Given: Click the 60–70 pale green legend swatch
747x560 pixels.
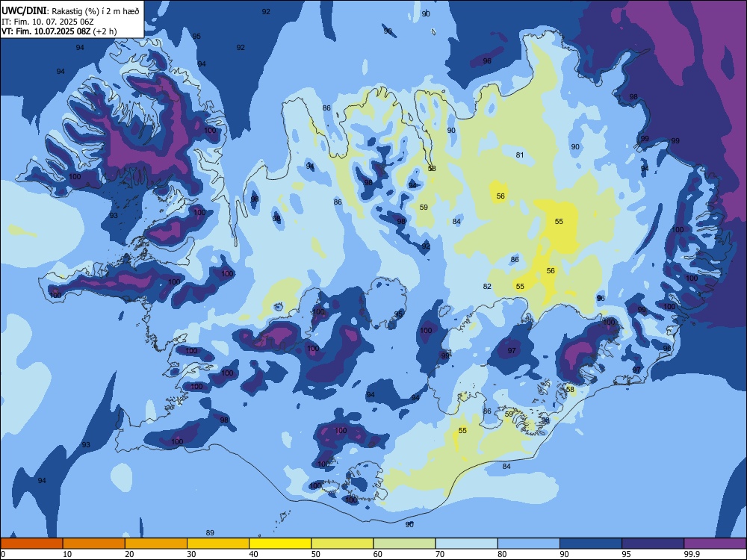Looking at the screenshot, I should (404, 544).
